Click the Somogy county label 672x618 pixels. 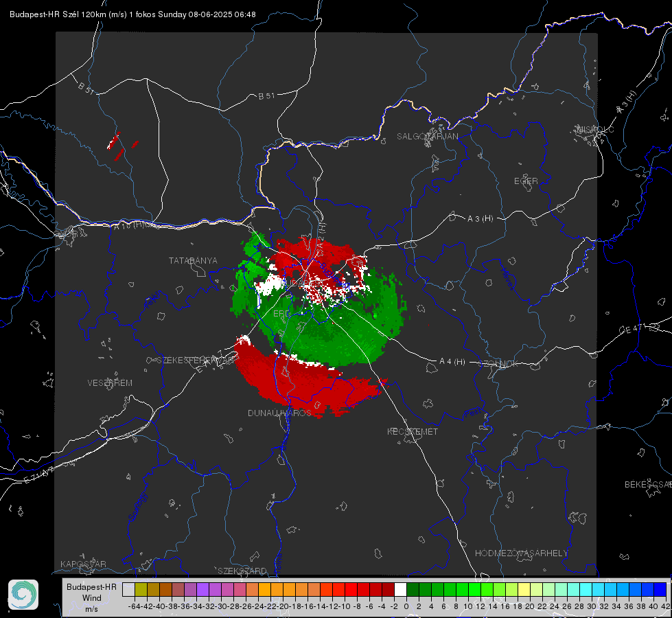point(138,507)
